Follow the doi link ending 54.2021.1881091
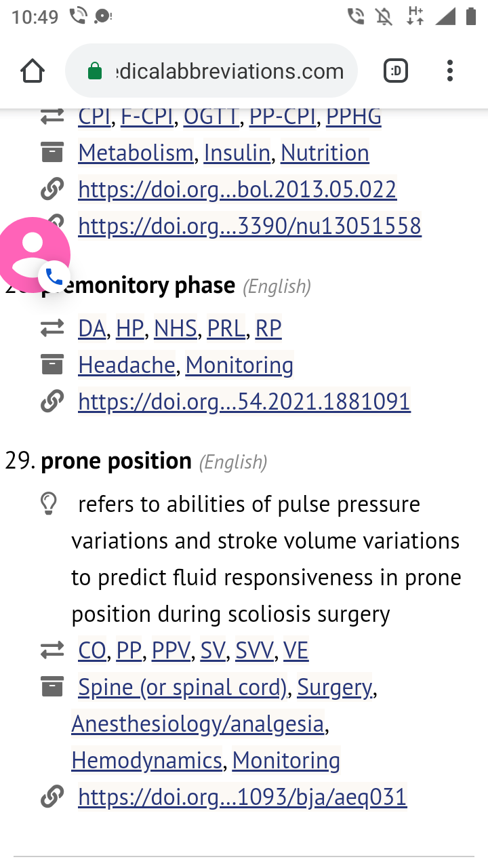Viewport: 488px width, 868px height. point(244,401)
